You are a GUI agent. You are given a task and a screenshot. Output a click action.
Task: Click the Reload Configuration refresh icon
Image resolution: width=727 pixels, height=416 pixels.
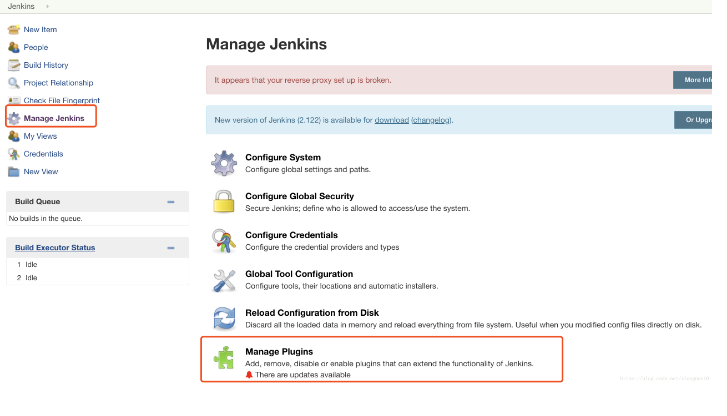224,319
